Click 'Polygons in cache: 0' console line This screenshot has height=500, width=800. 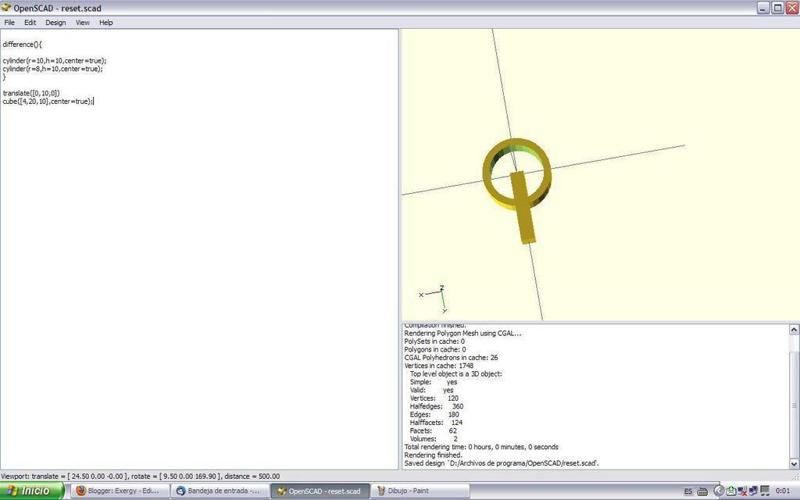pyautogui.click(x=435, y=349)
